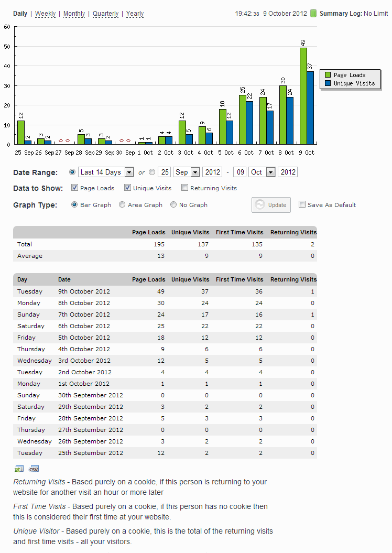Click the Update button

[271, 205]
